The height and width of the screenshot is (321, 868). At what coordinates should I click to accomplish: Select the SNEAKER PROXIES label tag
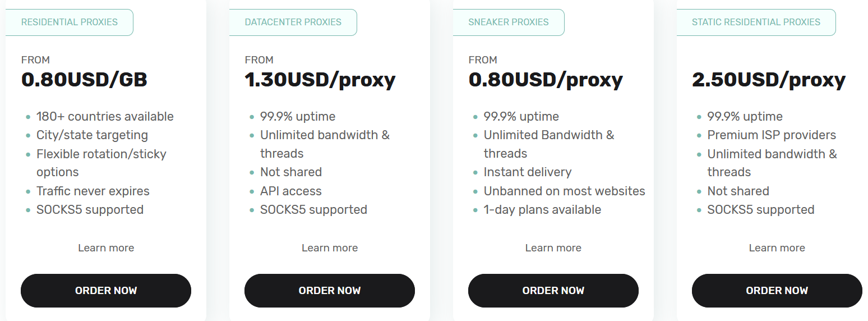(509, 22)
